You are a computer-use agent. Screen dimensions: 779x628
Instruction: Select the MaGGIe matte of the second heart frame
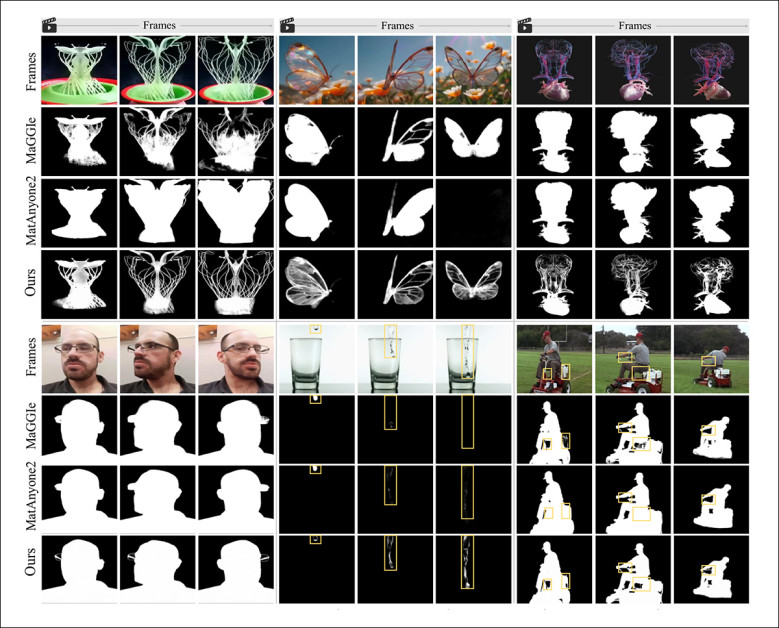(x=633, y=142)
